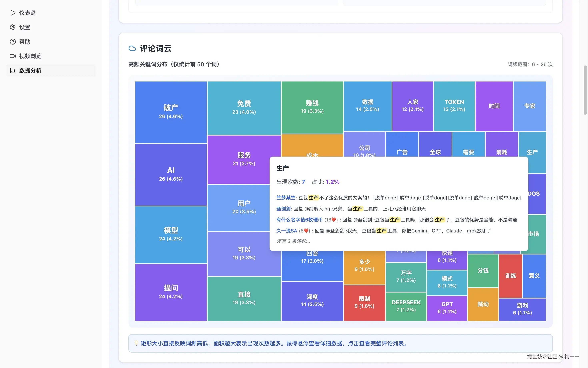The image size is (588, 368).
Task: Open 仪表盘 from the sidebar menu
Action: [x=27, y=13]
